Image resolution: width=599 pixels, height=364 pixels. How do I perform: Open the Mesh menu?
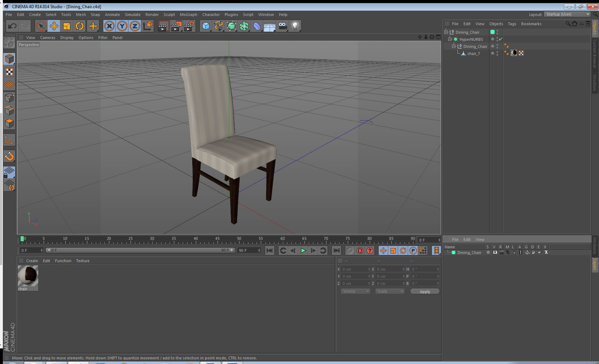(81, 15)
